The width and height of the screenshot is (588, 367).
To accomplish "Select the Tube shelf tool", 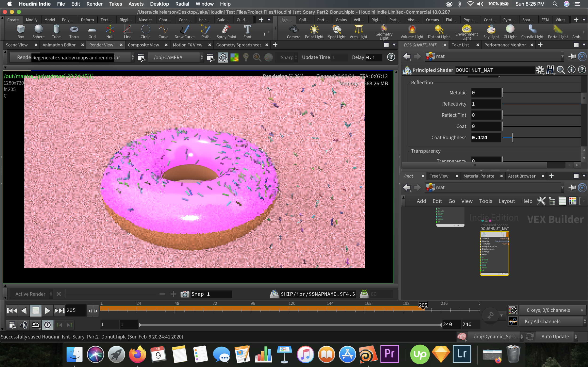I will (56, 32).
